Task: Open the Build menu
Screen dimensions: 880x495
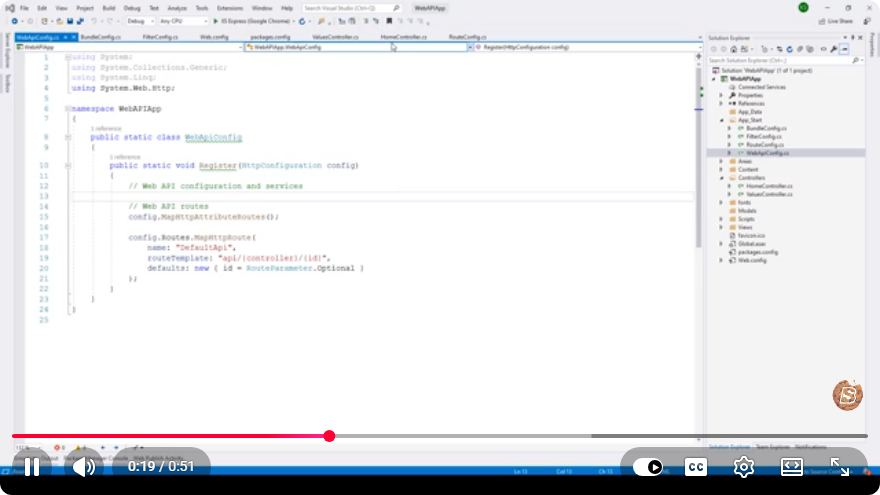Action: 109,8
